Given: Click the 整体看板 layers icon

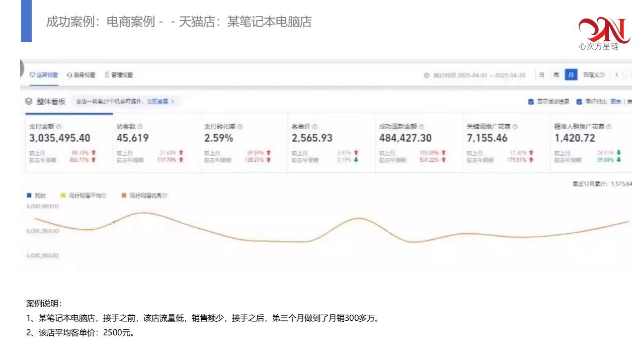Looking at the screenshot, I should point(29,102).
